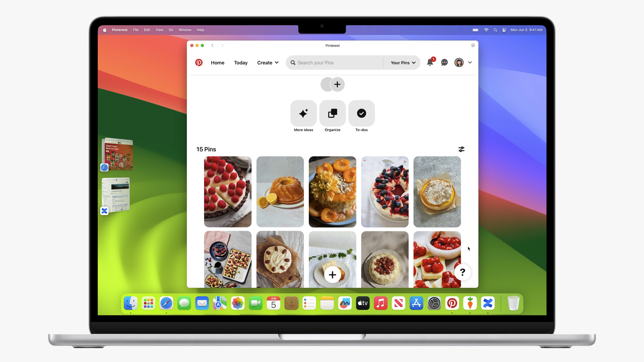Screen dimensions: 644x362
Task: Select the Home tab
Action: (x=217, y=62)
